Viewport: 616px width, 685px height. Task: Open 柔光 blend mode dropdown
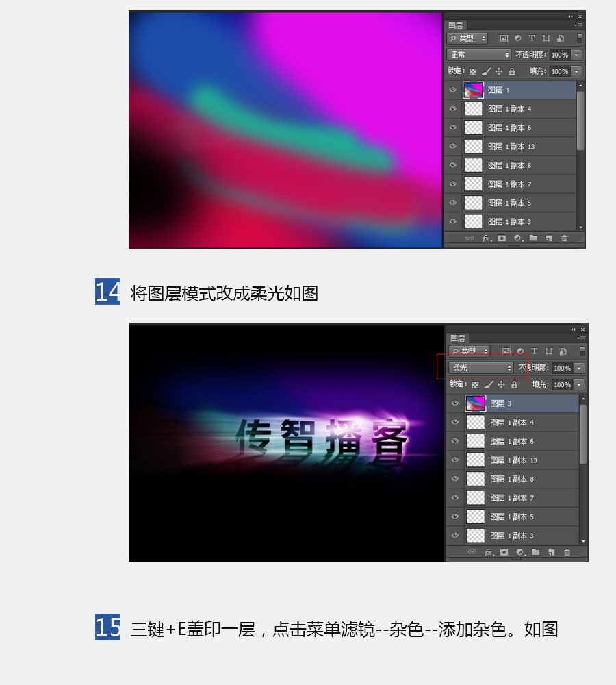tap(481, 368)
